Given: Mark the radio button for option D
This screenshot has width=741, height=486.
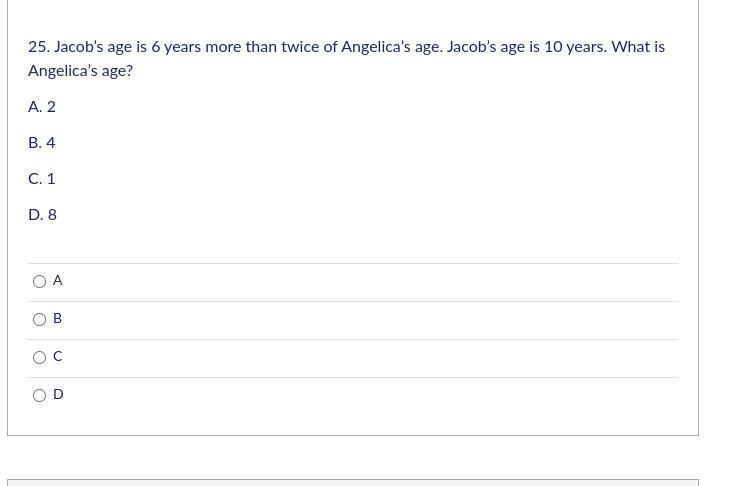Looking at the screenshot, I should tap(40, 396).
